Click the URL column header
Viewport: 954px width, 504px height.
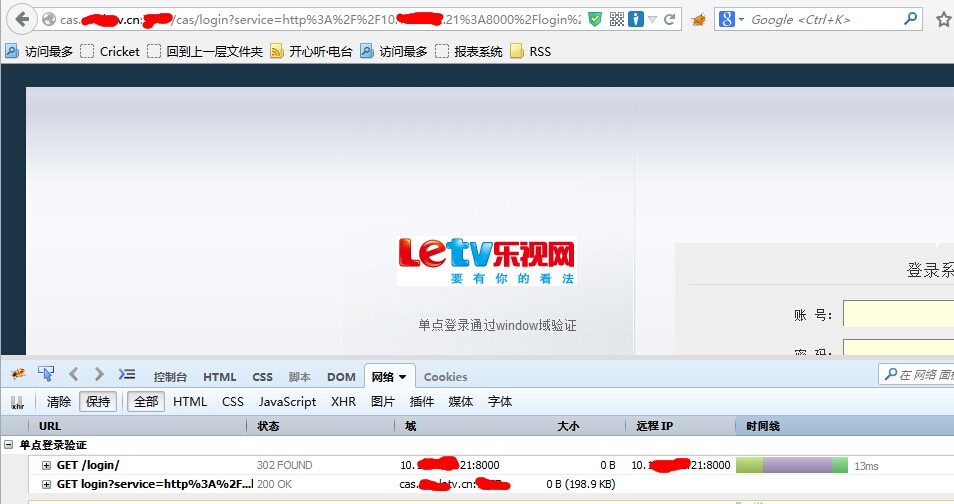(138, 426)
